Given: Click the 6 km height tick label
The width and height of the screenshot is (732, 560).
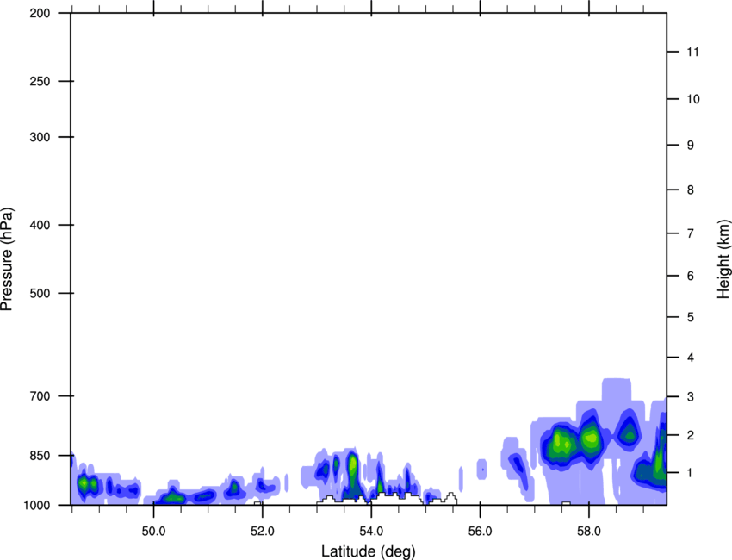Looking at the screenshot, I should click(691, 276).
